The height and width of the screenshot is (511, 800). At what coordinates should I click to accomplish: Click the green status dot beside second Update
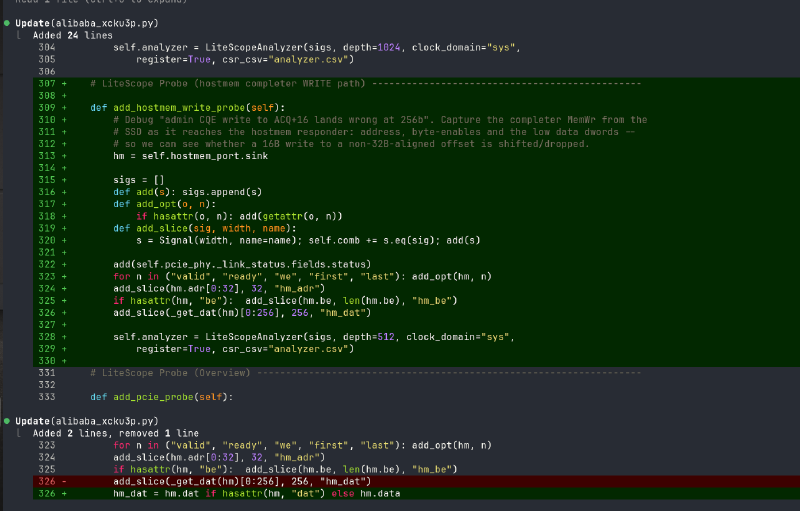pyautogui.click(x=7, y=421)
